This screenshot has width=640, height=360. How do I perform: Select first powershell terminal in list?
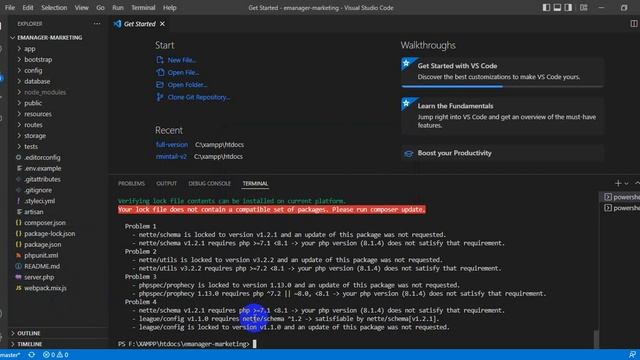click(622, 197)
